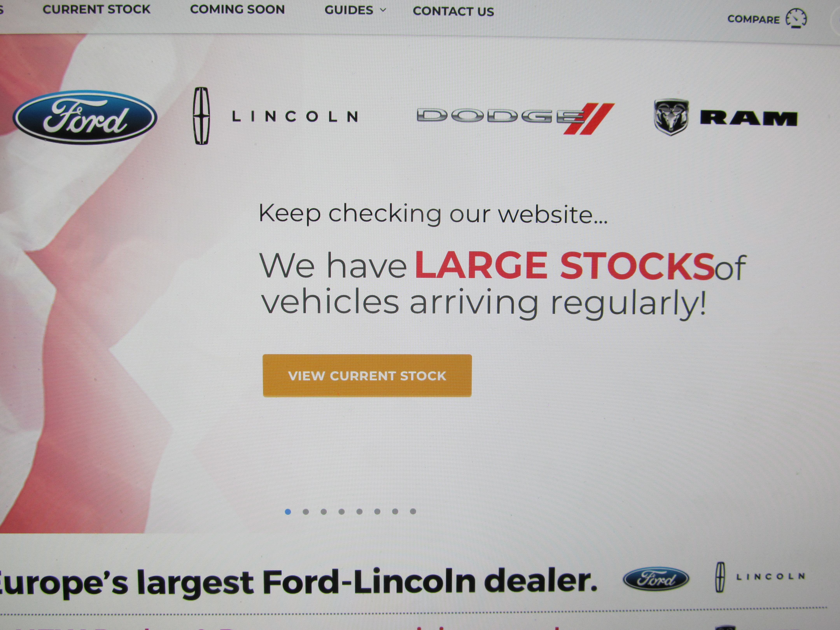Click the LINCOLN wordmark in banner
This screenshot has width=840, height=630.
point(295,116)
